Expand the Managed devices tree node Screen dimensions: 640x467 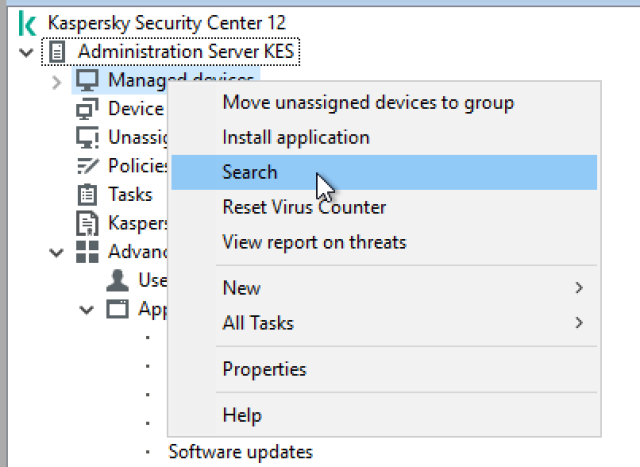point(56,80)
